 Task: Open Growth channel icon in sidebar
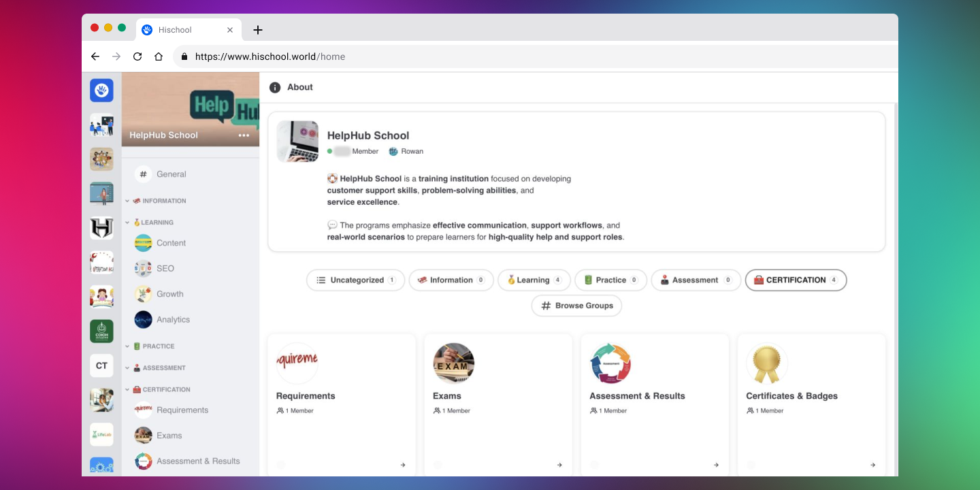tap(143, 294)
